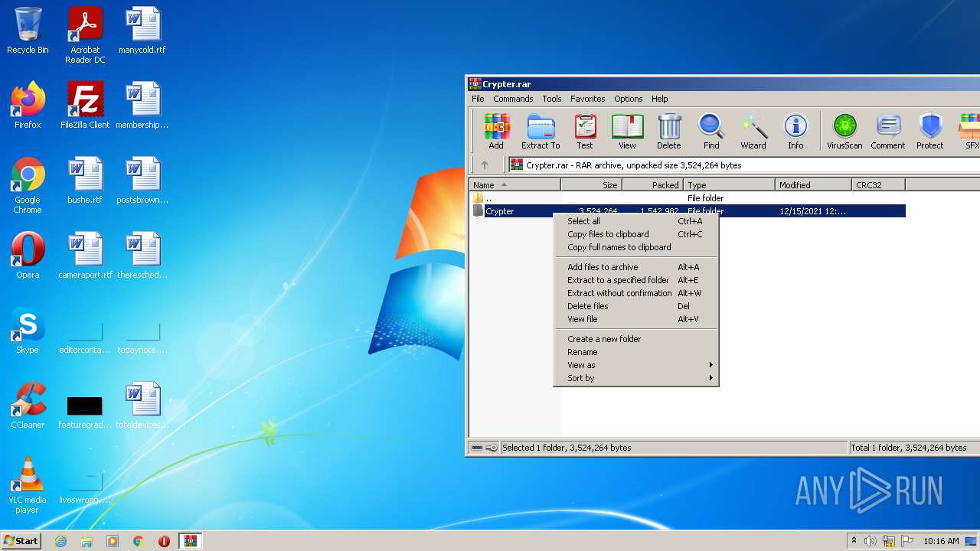Select Opera desktop shortcut
The width and height of the screenshot is (980, 551).
click(x=28, y=255)
